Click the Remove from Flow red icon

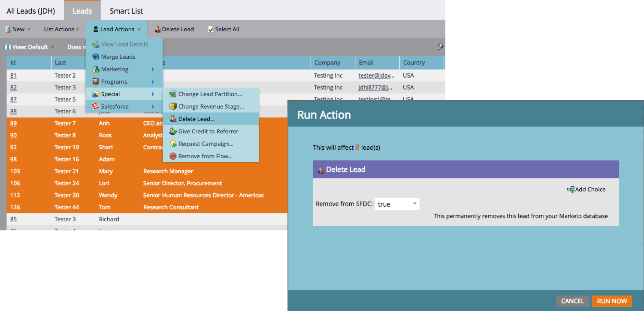(173, 156)
